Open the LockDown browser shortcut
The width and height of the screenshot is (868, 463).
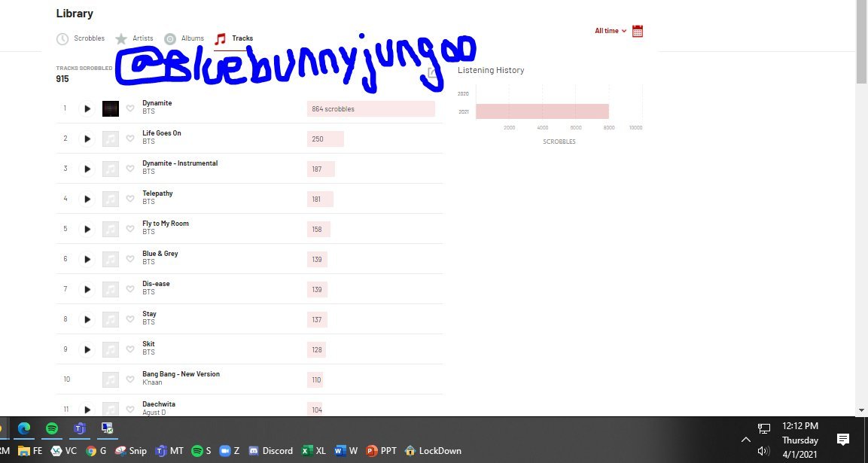pyautogui.click(x=433, y=451)
